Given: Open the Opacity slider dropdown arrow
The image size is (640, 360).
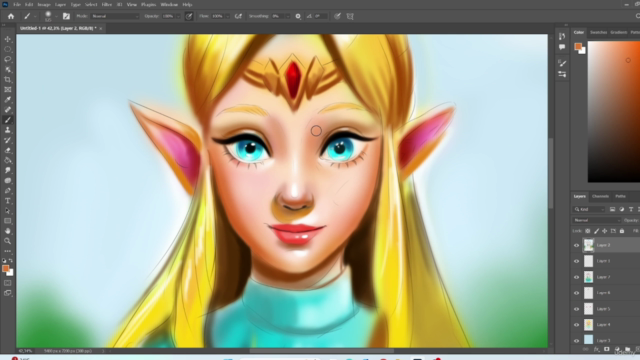Looking at the screenshot, I should click(178, 16).
